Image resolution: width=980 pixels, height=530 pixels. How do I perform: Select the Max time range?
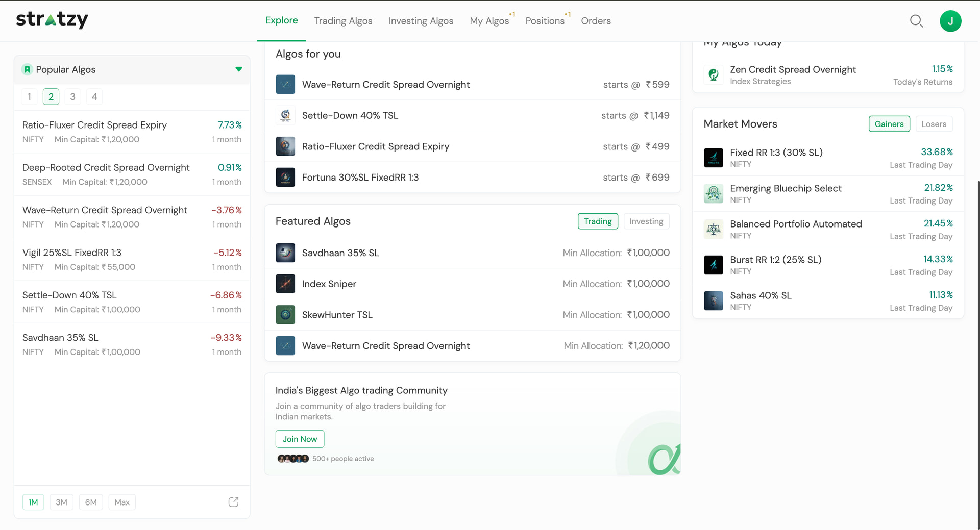pyautogui.click(x=122, y=502)
